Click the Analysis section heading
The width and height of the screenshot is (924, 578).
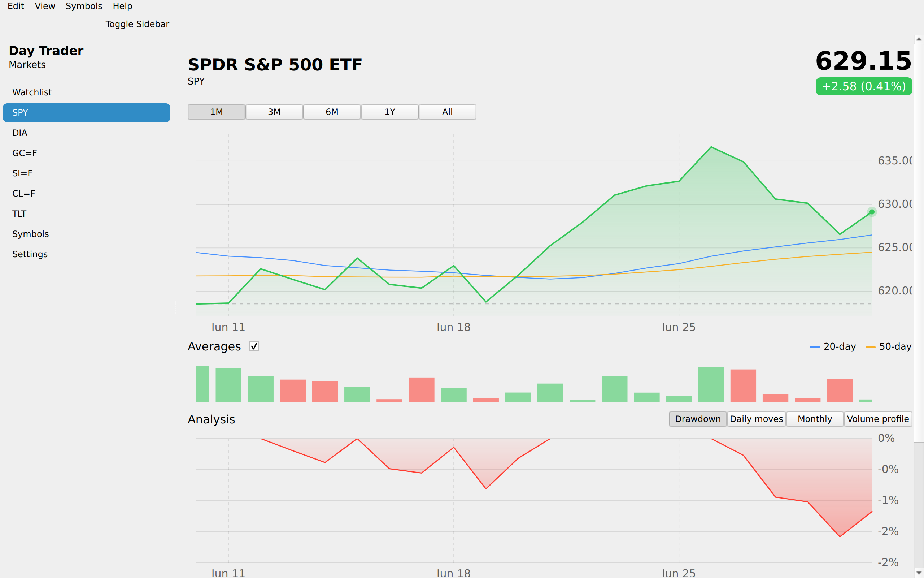[211, 420]
